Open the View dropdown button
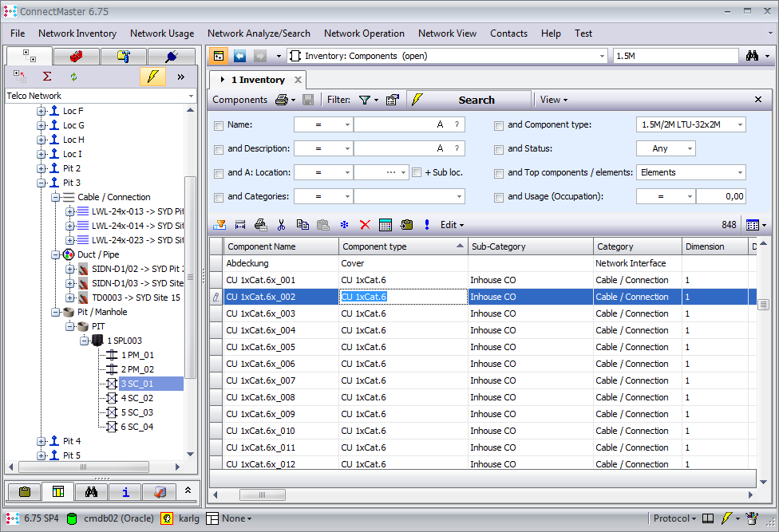This screenshot has width=779, height=532. pos(553,100)
